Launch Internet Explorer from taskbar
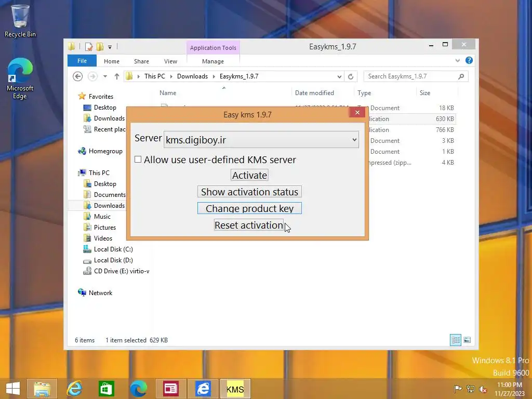Screen dimensions: 532x399 click(74, 389)
